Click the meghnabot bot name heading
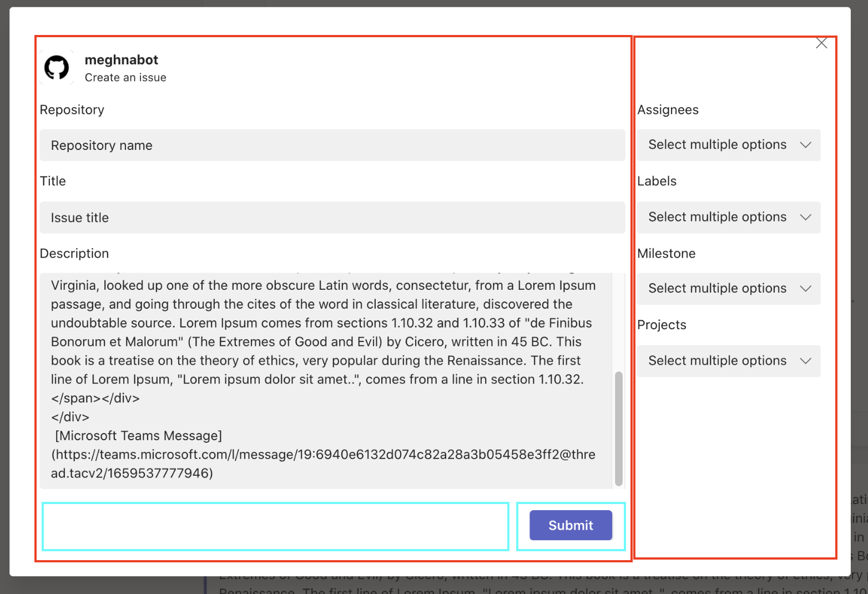This screenshot has height=594, width=868. pyautogui.click(x=122, y=59)
